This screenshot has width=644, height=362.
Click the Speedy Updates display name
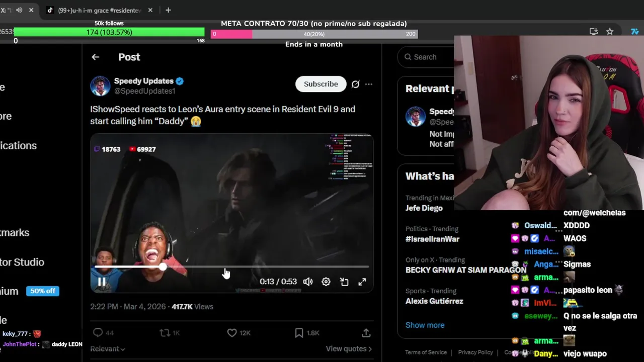point(144,81)
